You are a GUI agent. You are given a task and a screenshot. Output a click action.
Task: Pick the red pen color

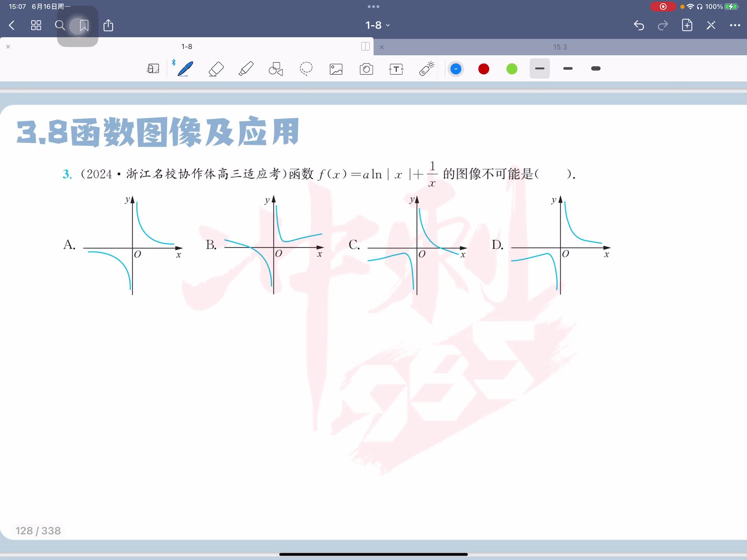[x=484, y=69]
